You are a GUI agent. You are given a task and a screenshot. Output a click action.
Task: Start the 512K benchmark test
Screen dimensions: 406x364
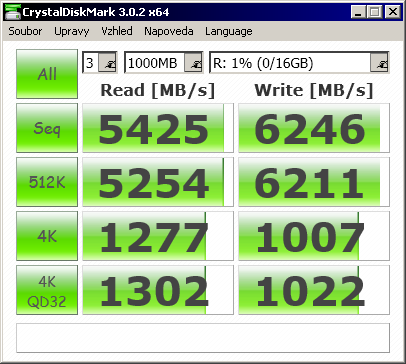(47, 182)
